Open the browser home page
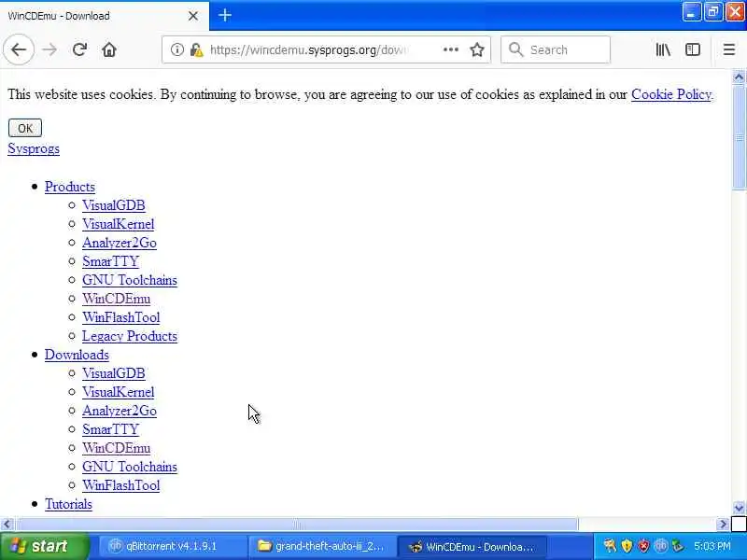Viewport: 747px width, 560px height. 109,49
